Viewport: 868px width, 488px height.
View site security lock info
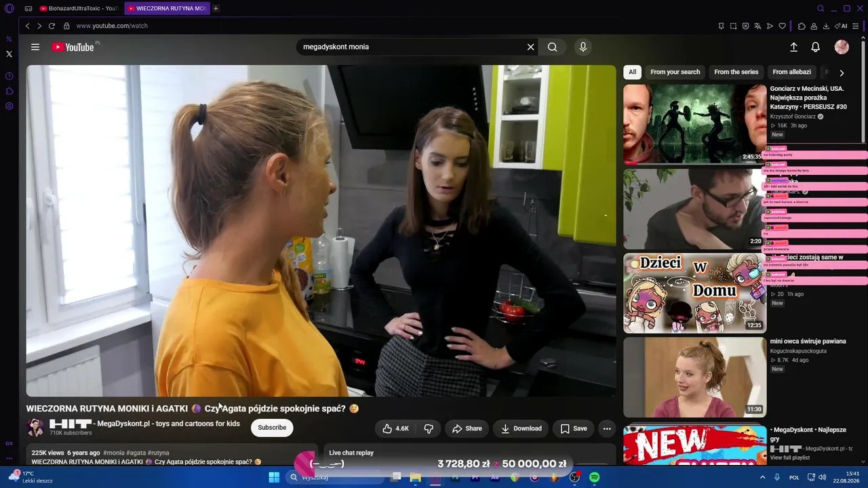tap(66, 26)
